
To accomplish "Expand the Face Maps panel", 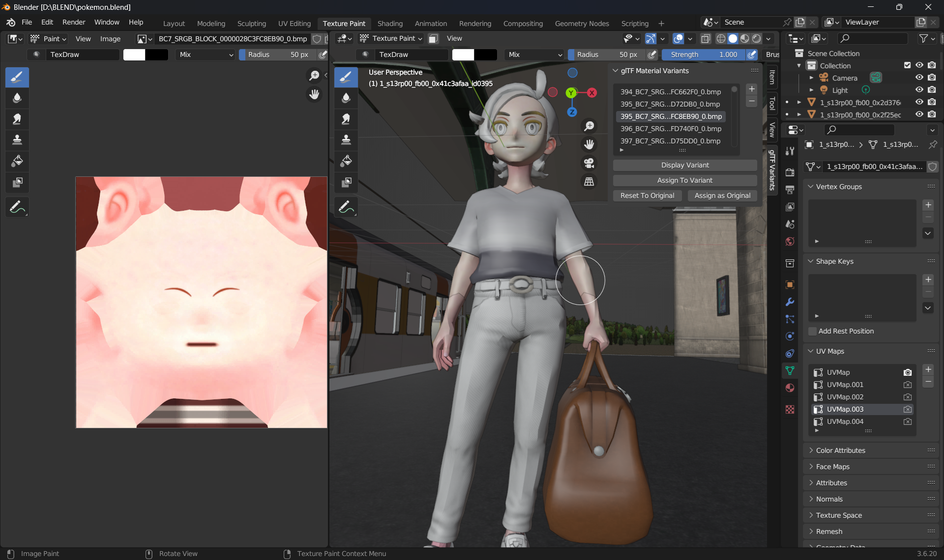I will [832, 467].
